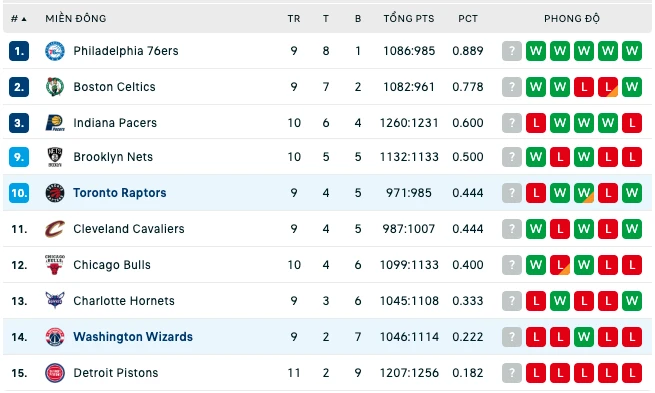The image size is (655, 393).
Task: Click the rank 1 badge for Philadelphia
Action: tap(19, 51)
